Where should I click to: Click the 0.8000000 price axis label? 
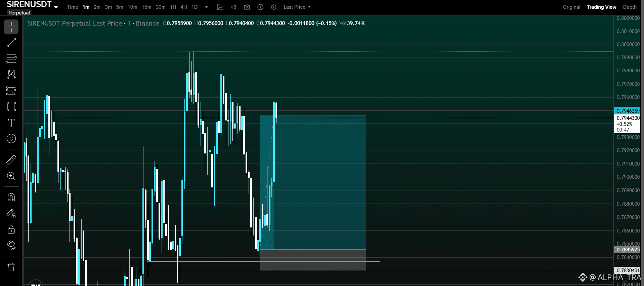pos(628,44)
